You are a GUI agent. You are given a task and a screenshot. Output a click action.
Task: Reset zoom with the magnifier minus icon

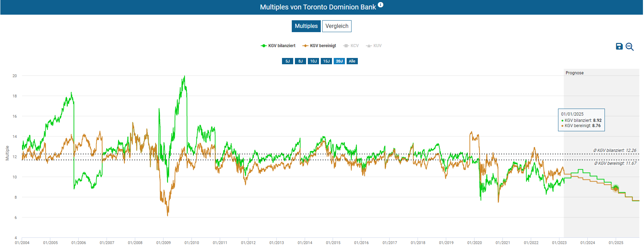(629, 47)
